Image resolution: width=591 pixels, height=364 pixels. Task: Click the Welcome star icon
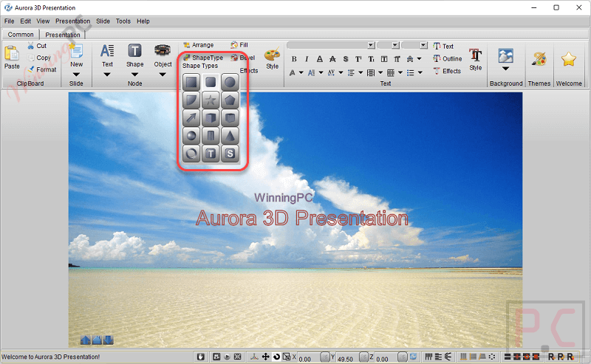pyautogui.click(x=568, y=59)
